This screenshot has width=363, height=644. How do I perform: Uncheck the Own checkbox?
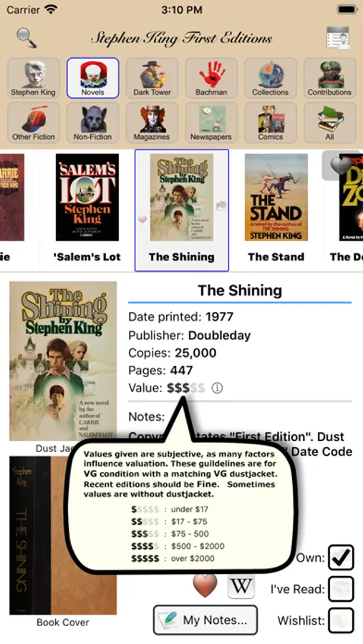coord(341,557)
